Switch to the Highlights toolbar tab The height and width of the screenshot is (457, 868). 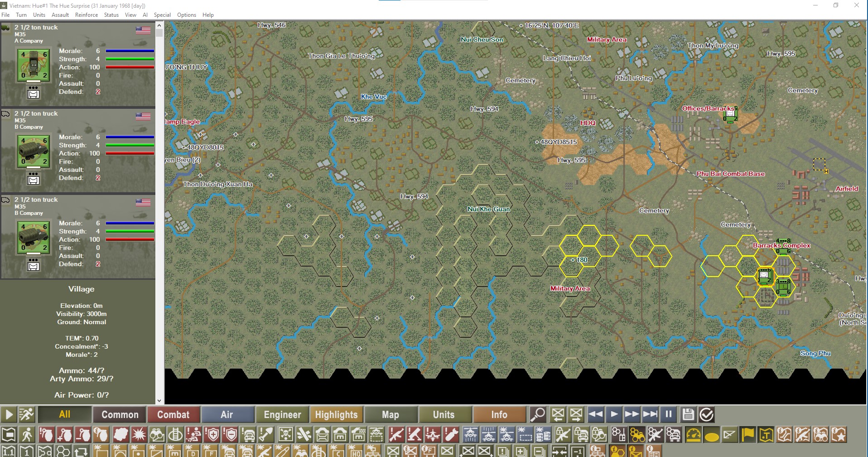336,414
